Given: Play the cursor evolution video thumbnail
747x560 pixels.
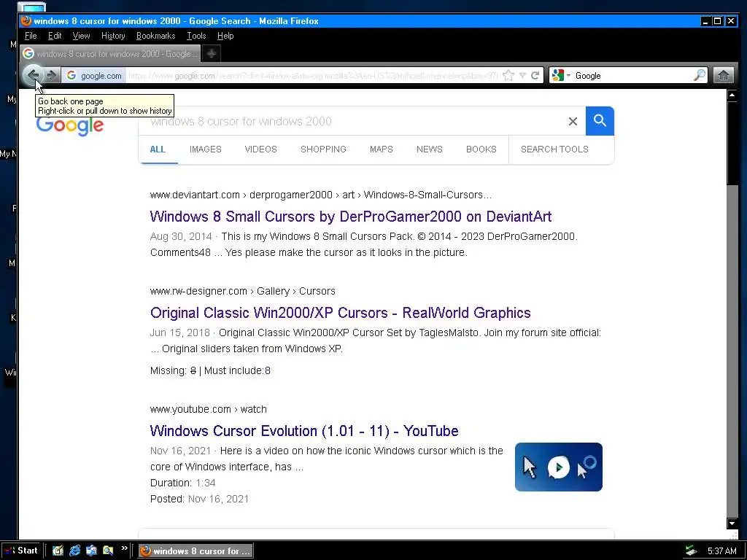Looking at the screenshot, I should point(558,467).
